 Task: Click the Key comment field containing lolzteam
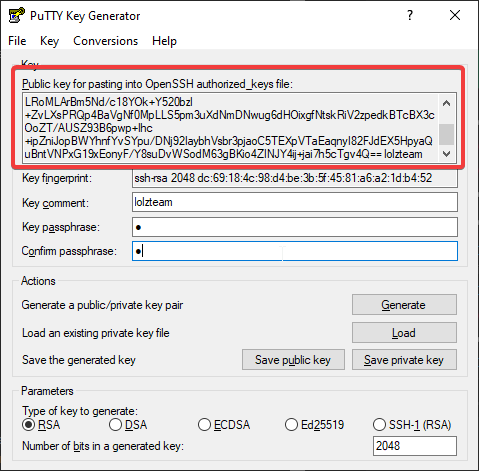(x=295, y=202)
